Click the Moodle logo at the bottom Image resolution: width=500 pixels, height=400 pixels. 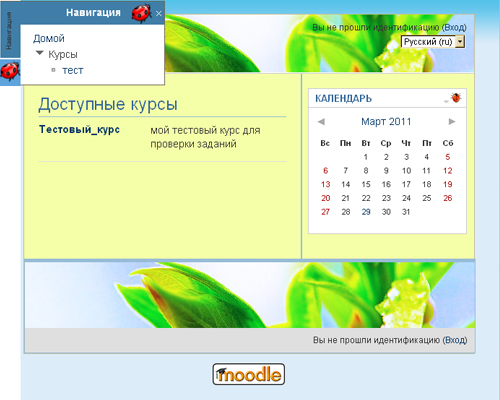coord(249,374)
